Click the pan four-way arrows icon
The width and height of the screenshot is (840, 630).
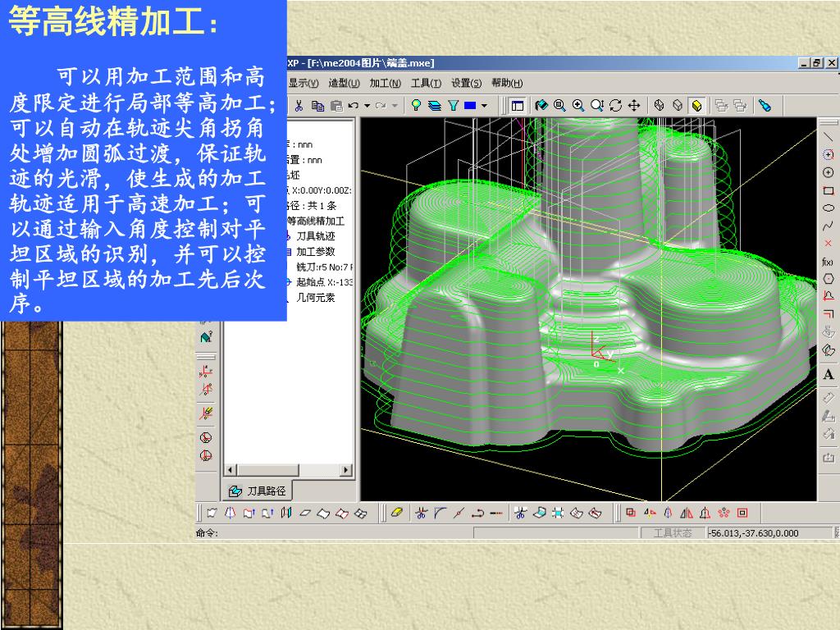point(634,105)
